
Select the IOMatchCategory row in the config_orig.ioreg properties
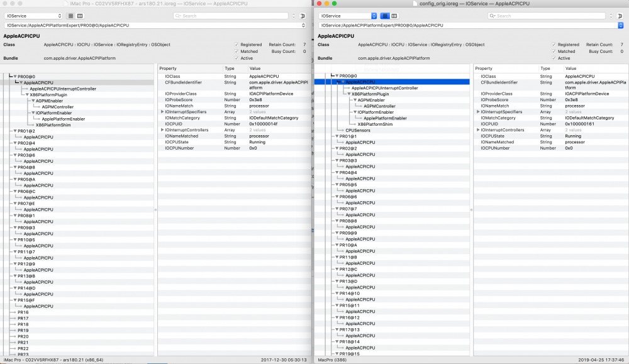point(550,118)
